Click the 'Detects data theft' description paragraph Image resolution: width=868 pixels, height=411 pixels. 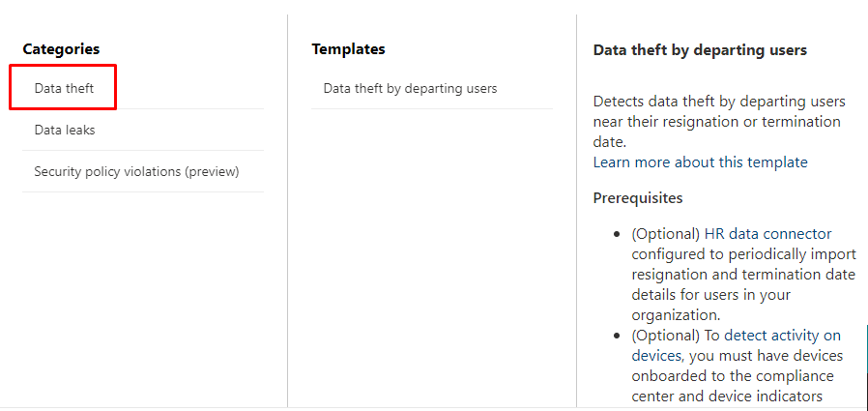[718, 121]
